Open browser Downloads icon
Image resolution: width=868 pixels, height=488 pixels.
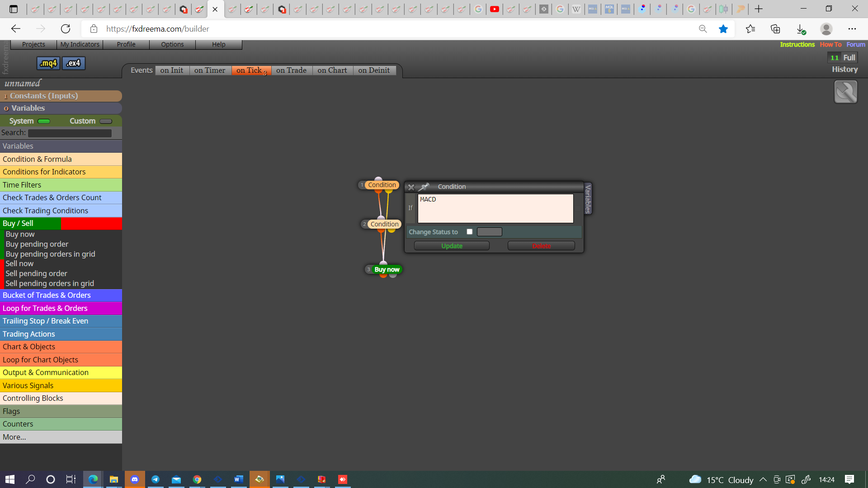click(x=801, y=29)
